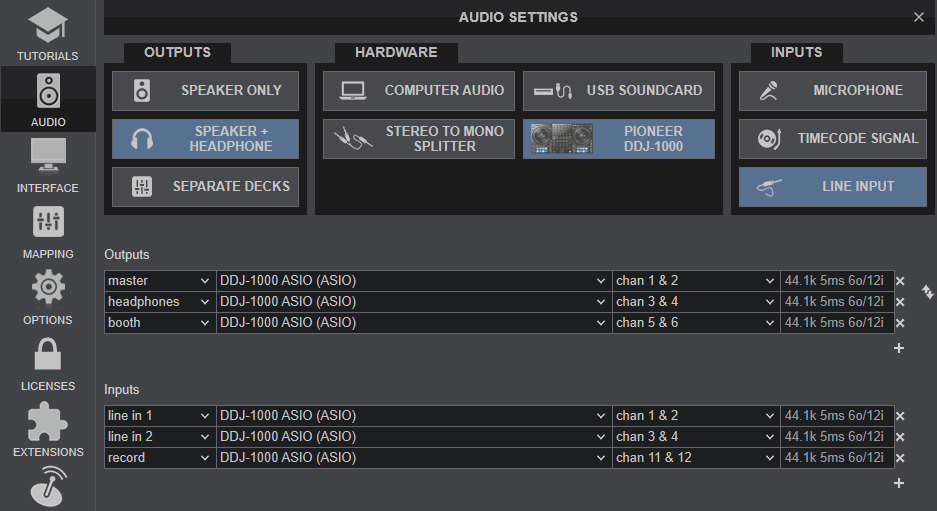The image size is (937, 511).
Task: Open the booth output type dropdown
Action: pyautogui.click(x=160, y=323)
